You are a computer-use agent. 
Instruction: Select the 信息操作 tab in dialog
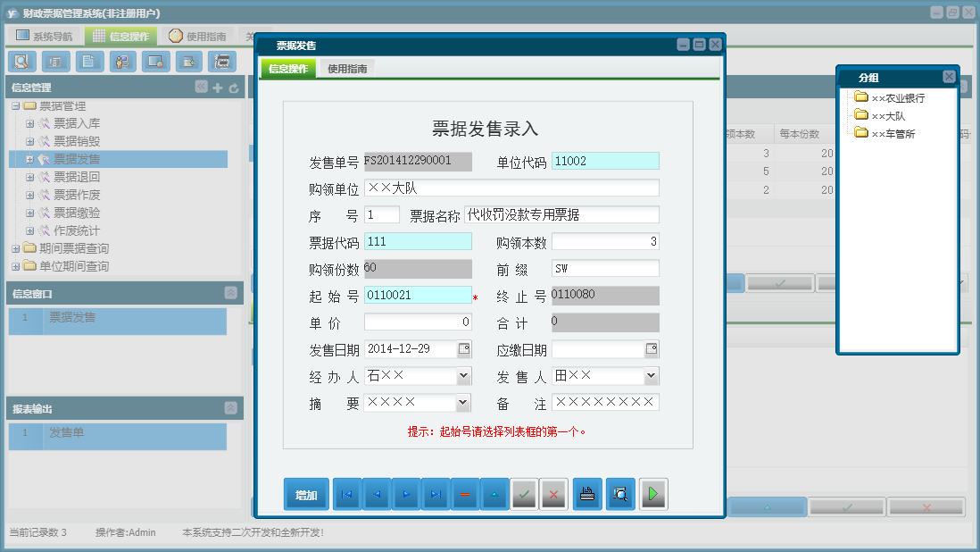288,69
